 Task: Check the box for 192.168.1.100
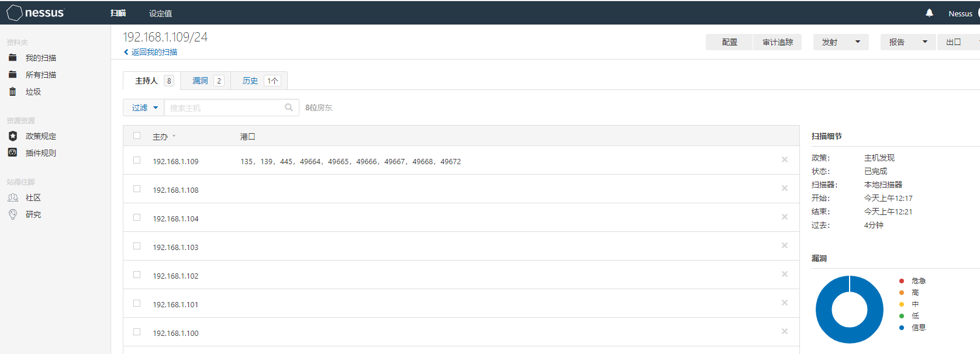137,332
